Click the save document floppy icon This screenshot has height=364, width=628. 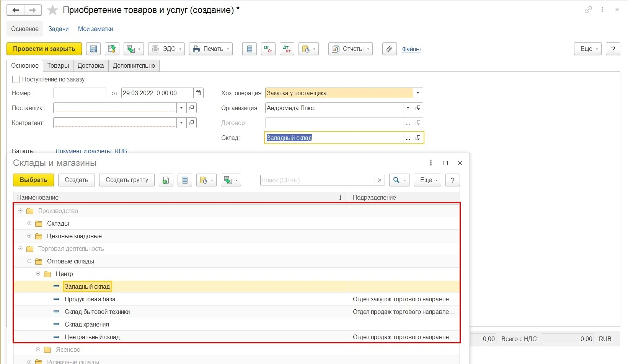pos(93,49)
